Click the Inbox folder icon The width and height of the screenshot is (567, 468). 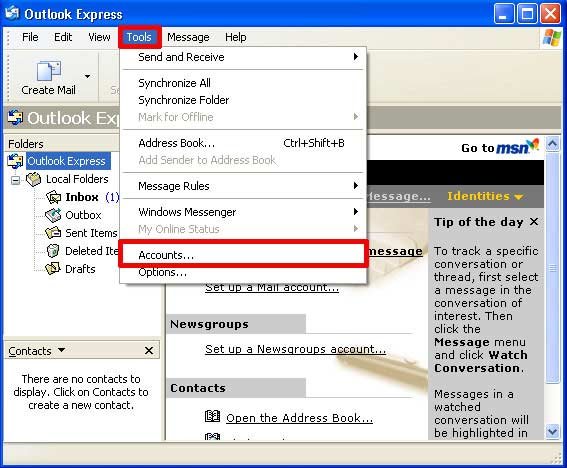[54, 197]
